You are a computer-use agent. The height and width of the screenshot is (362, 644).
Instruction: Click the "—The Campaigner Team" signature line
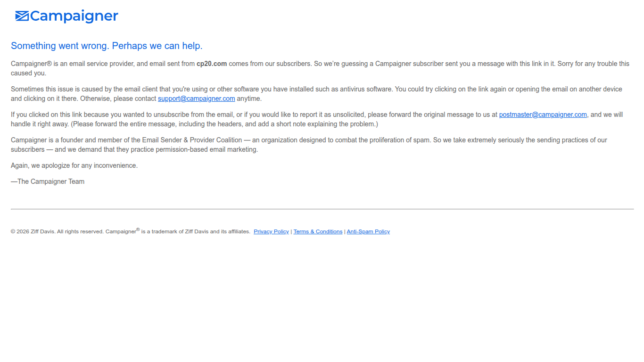48,181
